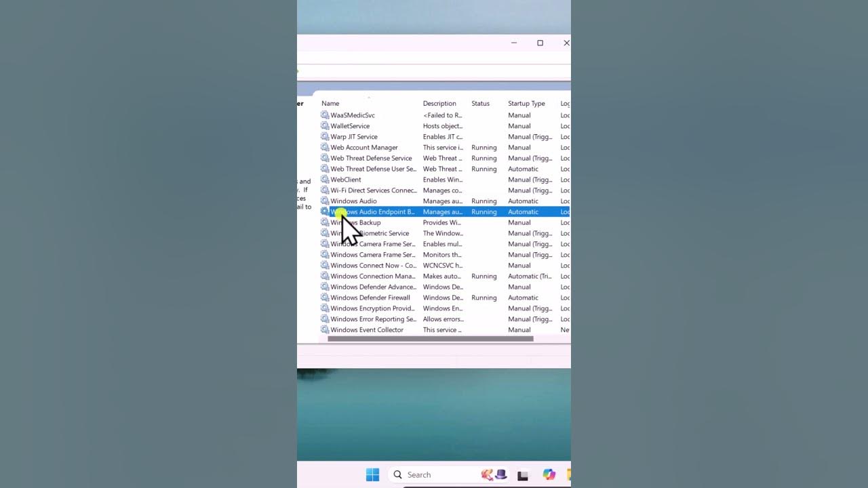Click Running status of Windows Defender Firewall
This screenshot has height=488, width=868.
coord(484,298)
